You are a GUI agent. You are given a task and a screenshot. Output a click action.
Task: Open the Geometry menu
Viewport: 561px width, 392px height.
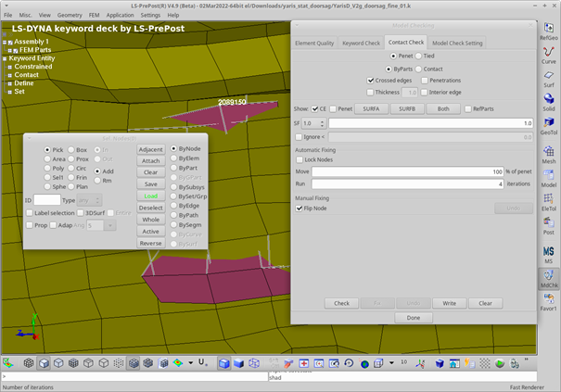70,16
